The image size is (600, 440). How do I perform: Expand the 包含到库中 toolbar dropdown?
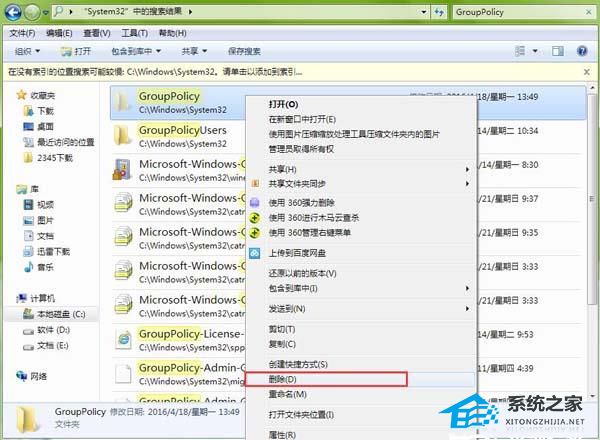(x=136, y=51)
